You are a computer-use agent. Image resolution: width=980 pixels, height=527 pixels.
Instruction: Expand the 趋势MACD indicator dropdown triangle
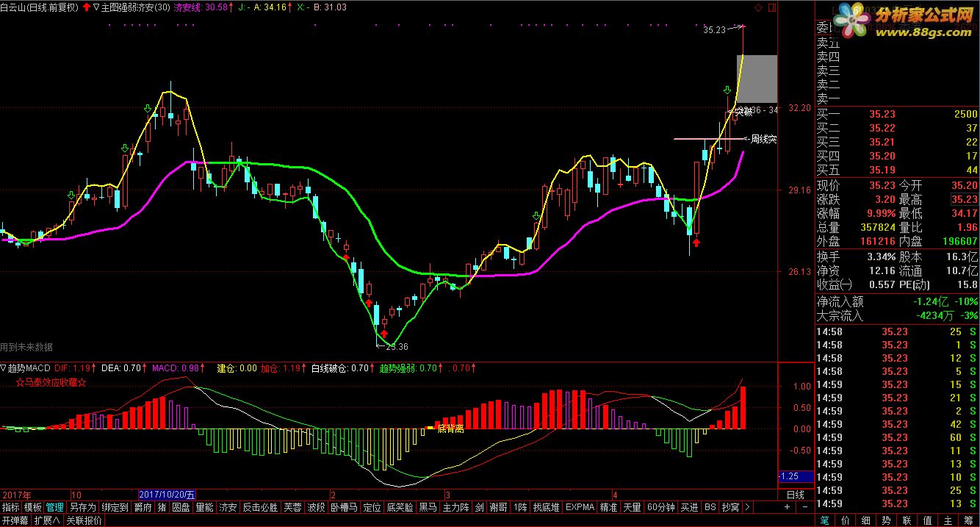click(x=3, y=368)
